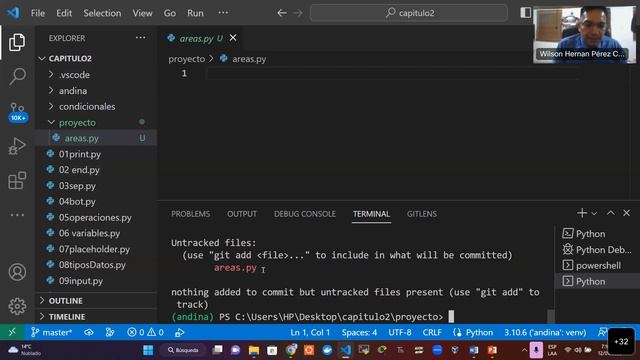Switch to the GITLENS panel tab
This screenshot has height=360, width=640.
(422, 214)
